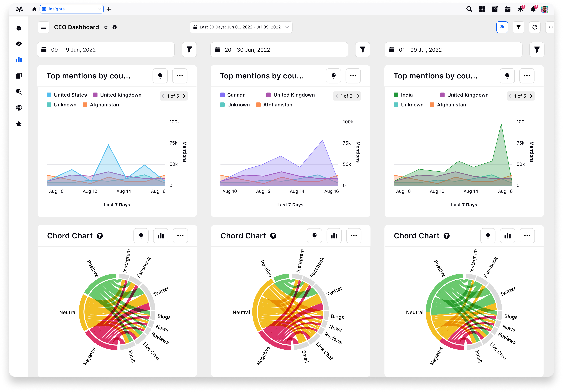Click the notifications bell icon
This screenshot has height=392, width=563.
533,9
